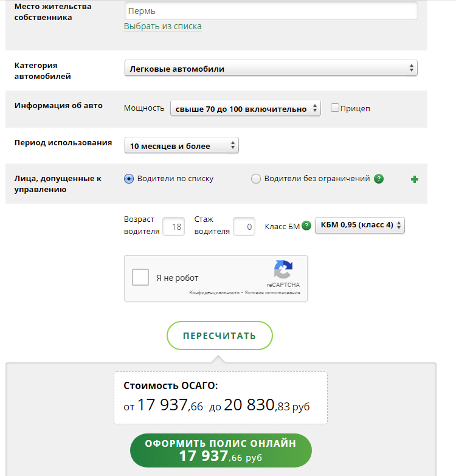
Task: Expand the Мощность power dropdown
Action: (245, 108)
